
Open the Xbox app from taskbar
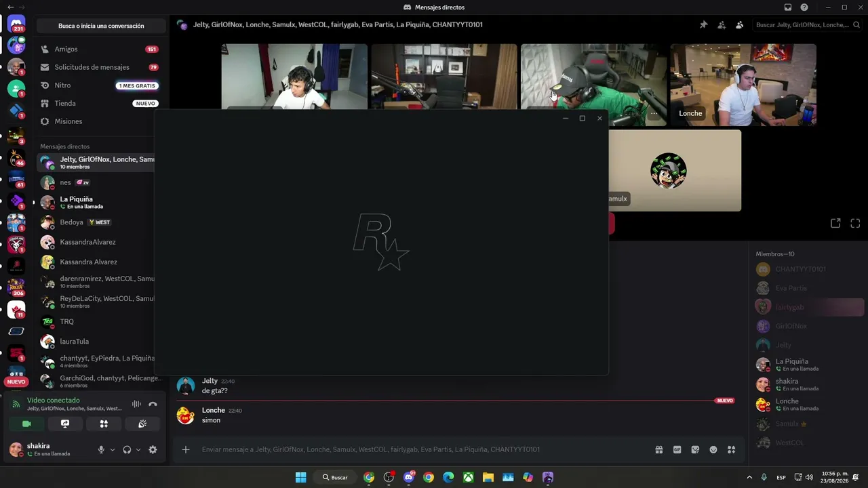pyautogui.click(x=468, y=477)
